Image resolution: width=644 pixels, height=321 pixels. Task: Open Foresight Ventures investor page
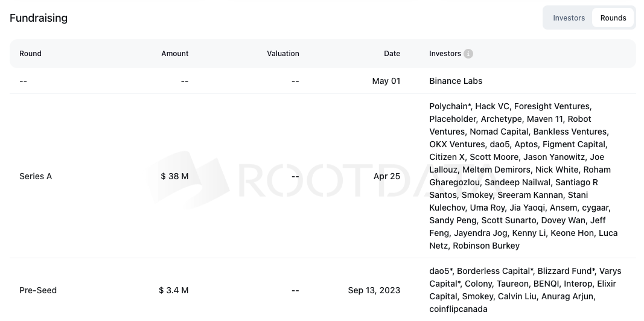[x=552, y=106]
